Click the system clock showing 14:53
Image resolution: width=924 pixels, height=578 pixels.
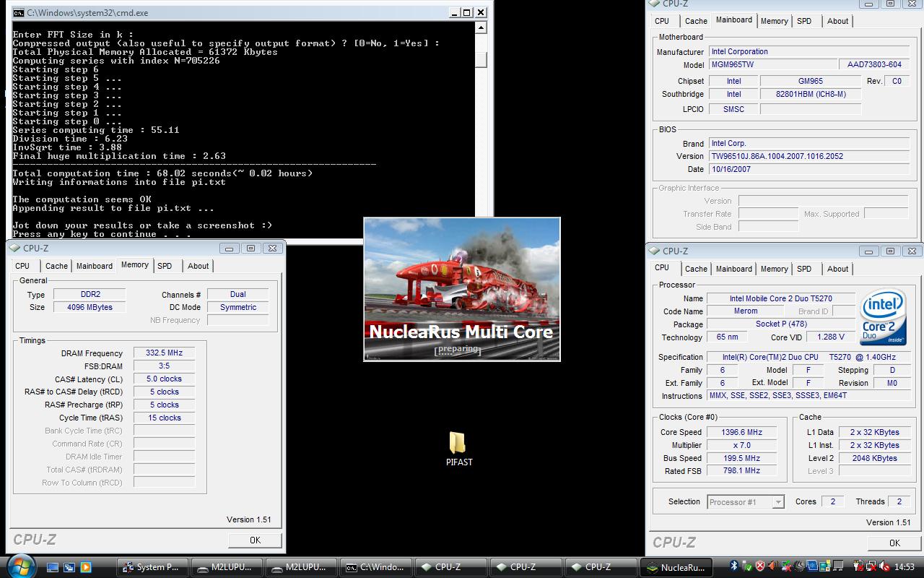pyautogui.click(x=905, y=566)
